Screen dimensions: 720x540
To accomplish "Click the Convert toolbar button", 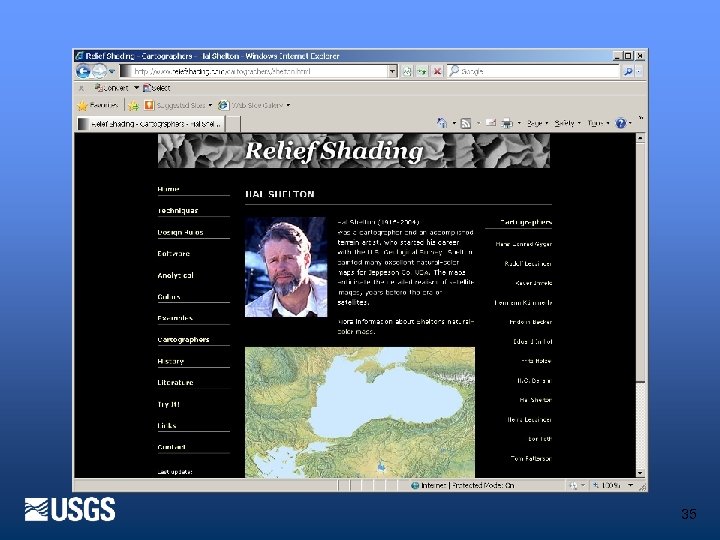I will tap(111, 88).
